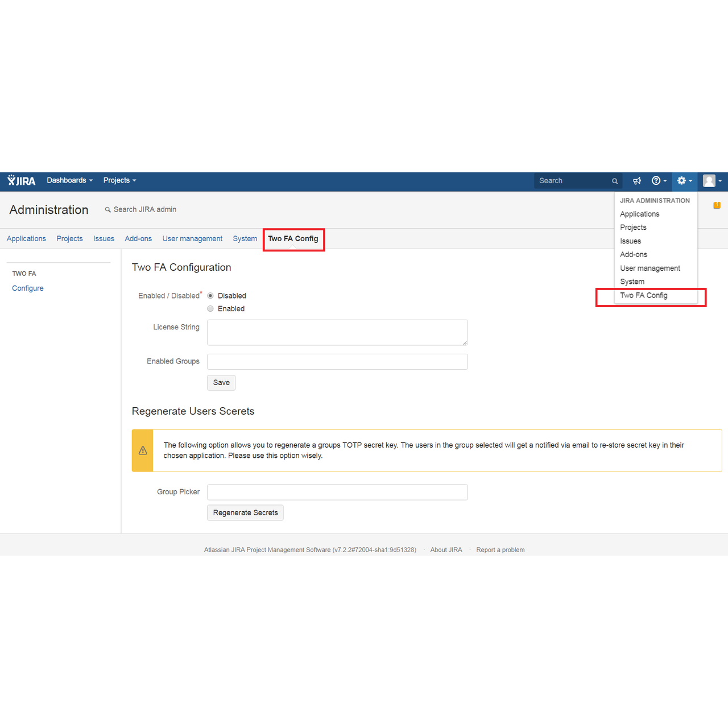Open the Dashboards dropdown
Image resolution: width=728 pixels, height=728 pixels.
click(x=69, y=180)
